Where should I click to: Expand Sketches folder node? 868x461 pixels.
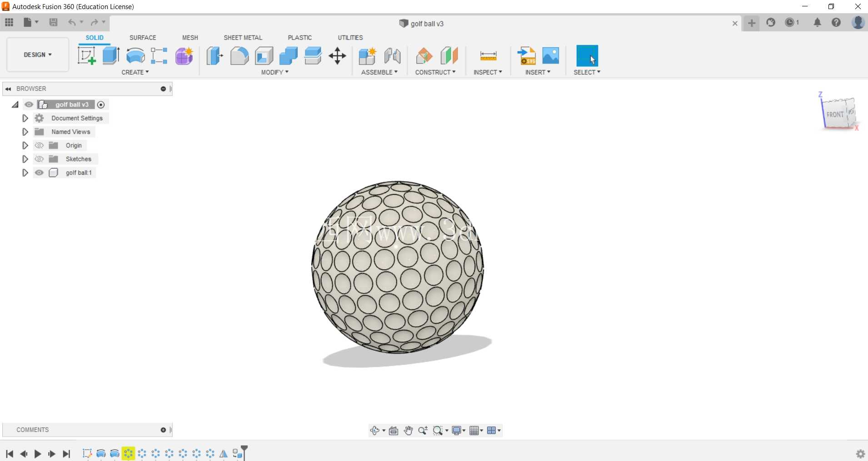(25, 159)
